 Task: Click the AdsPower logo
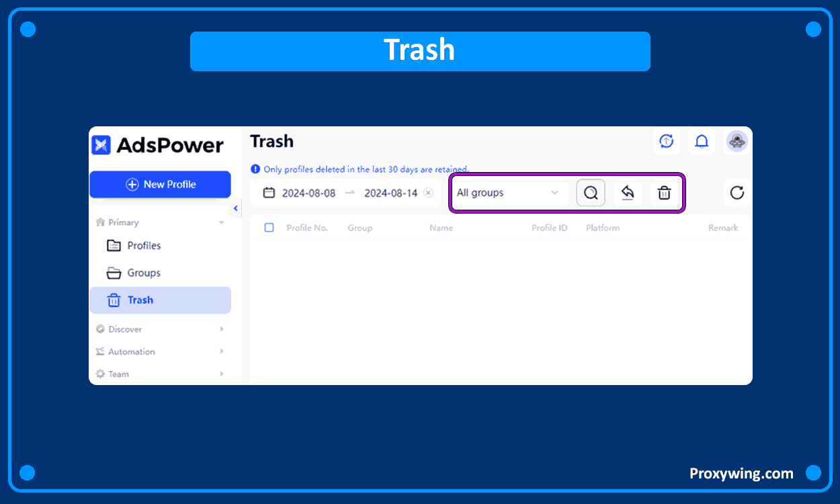(x=158, y=145)
